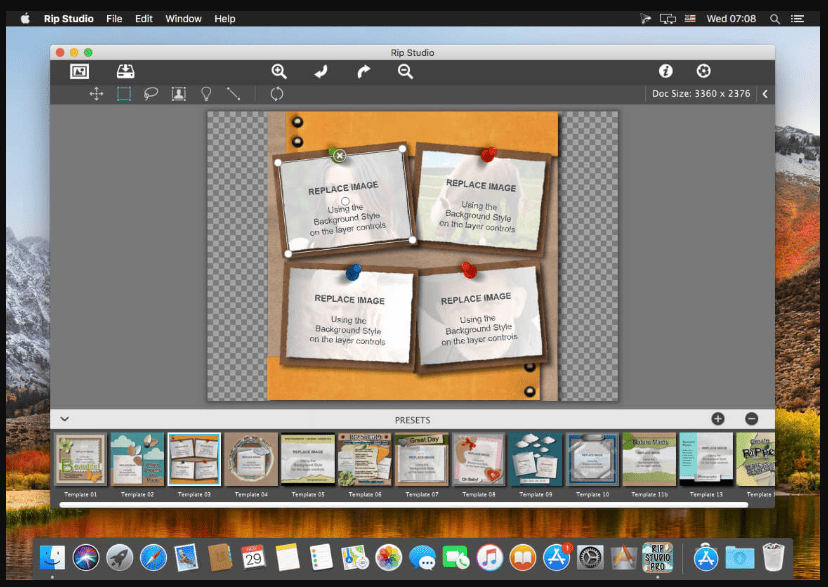Click the flag input source icon

(690, 18)
